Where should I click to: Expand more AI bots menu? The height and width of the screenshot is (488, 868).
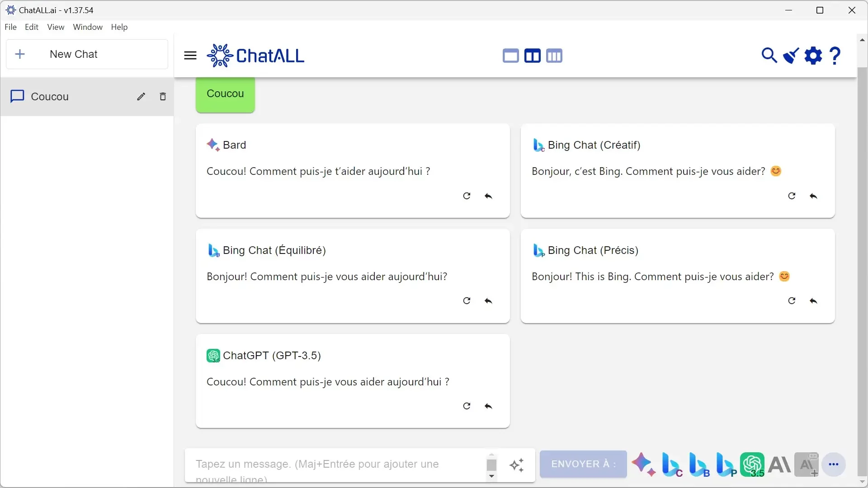(834, 464)
